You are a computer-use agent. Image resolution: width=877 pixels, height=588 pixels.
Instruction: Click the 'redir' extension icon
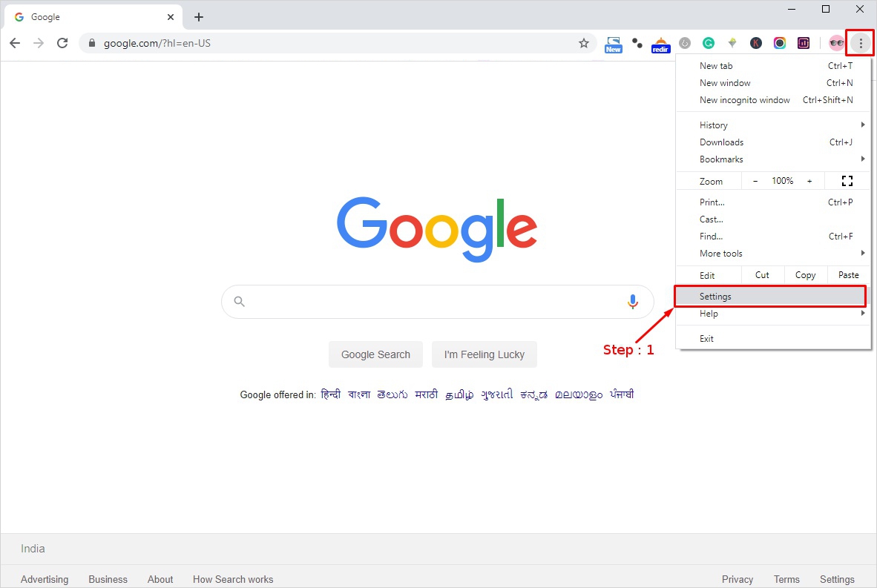(660, 44)
